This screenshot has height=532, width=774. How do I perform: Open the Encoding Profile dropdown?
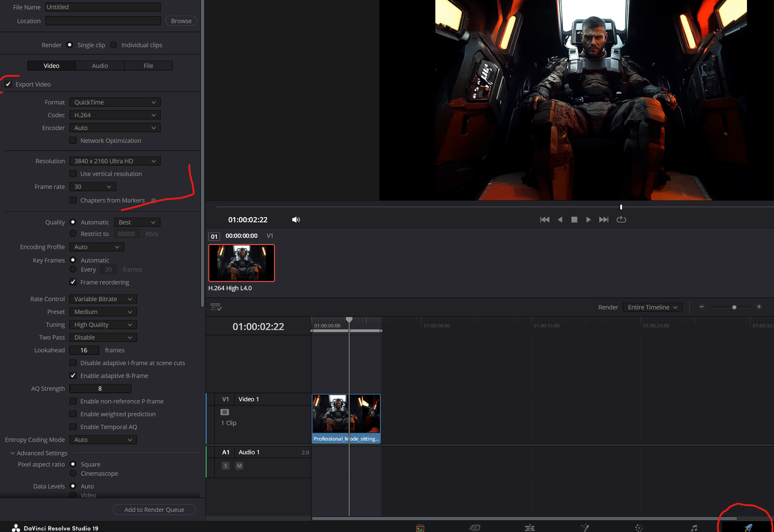coord(97,247)
